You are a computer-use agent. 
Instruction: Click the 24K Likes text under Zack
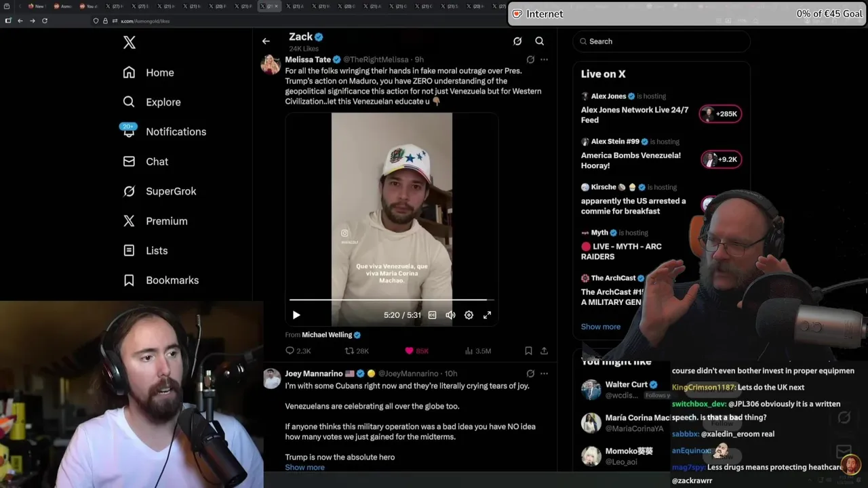[304, 49]
